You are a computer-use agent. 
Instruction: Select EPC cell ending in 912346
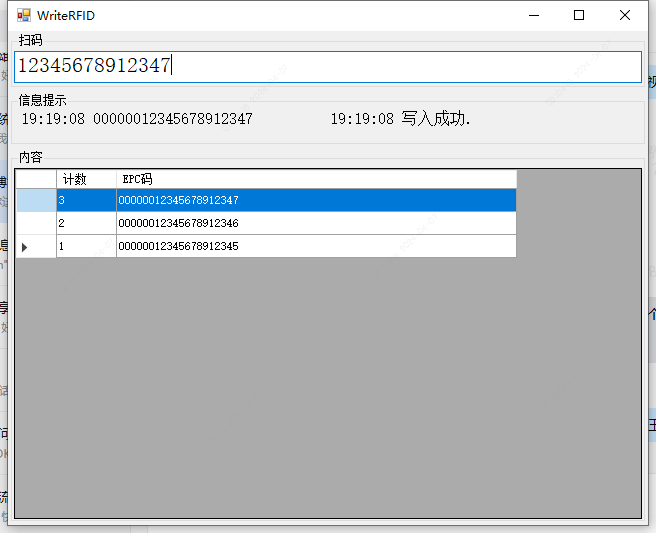(x=316, y=223)
